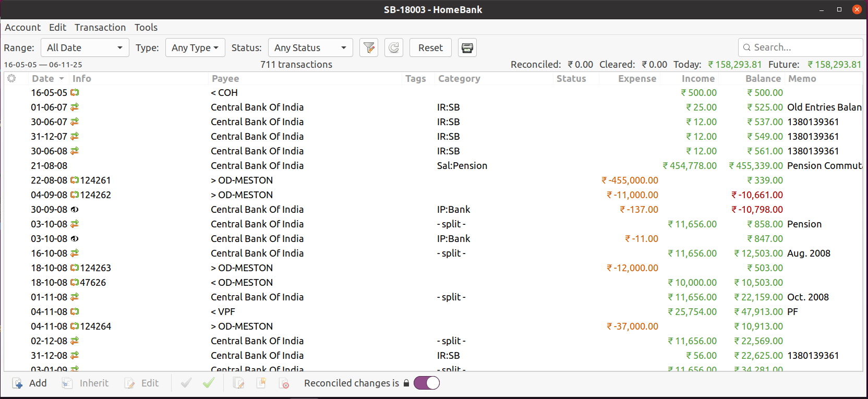
Task: Click the grey cleared checkmark icon
Action: tap(186, 383)
